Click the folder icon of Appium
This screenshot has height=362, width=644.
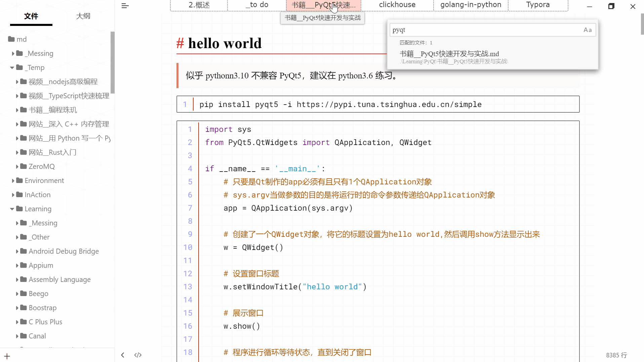pos(24,265)
